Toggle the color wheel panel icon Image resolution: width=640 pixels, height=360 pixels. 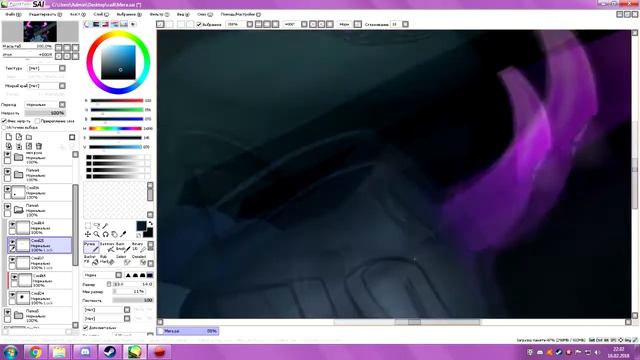tap(87, 24)
